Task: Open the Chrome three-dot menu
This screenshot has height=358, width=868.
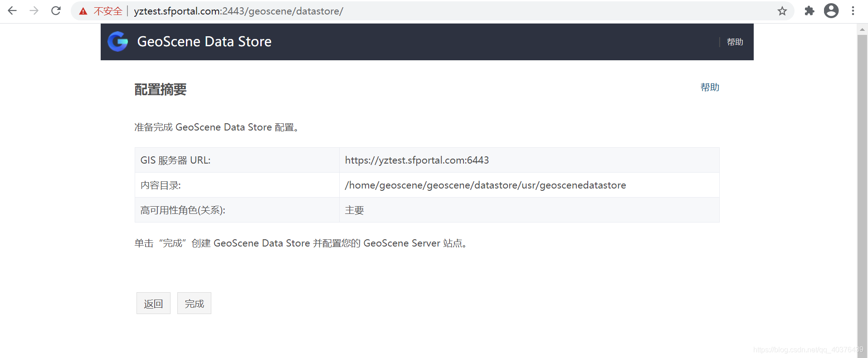Action: click(x=853, y=11)
